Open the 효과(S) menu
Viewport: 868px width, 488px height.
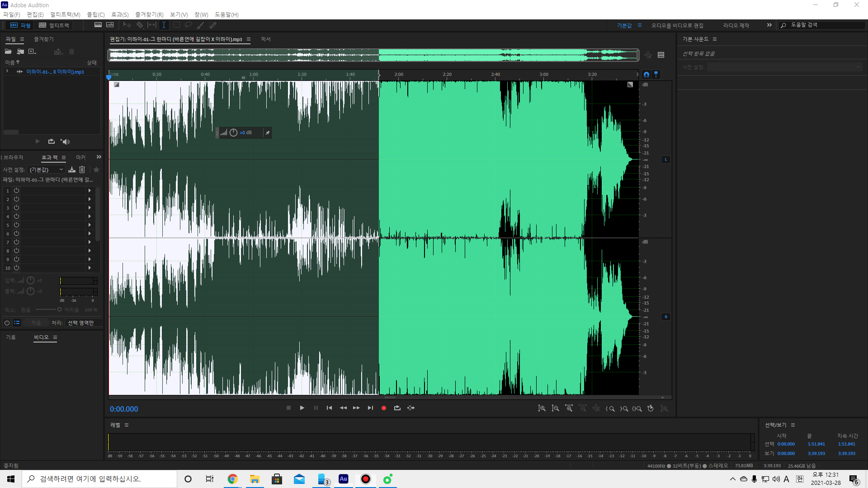click(x=120, y=14)
